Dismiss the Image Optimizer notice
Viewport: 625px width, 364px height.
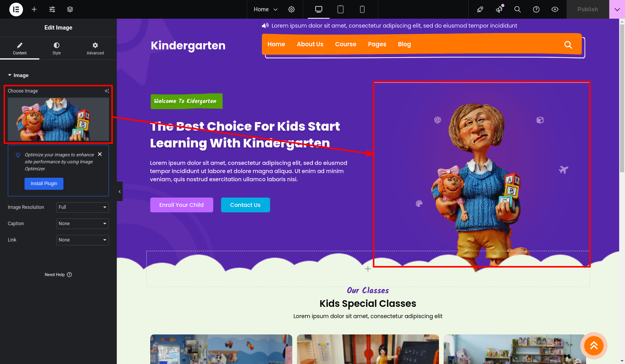click(100, 154)
